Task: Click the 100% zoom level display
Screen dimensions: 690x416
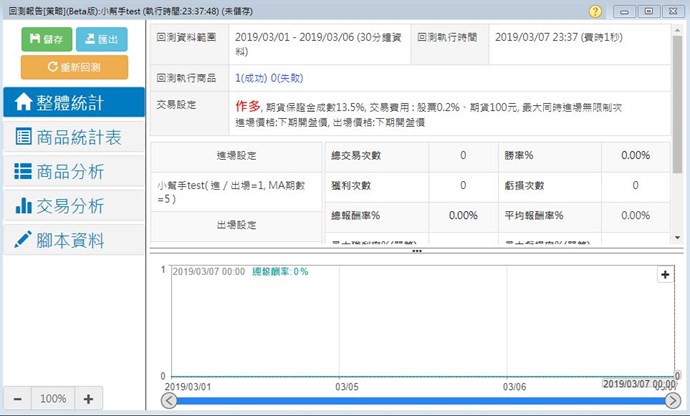Action: pos(54,398)
